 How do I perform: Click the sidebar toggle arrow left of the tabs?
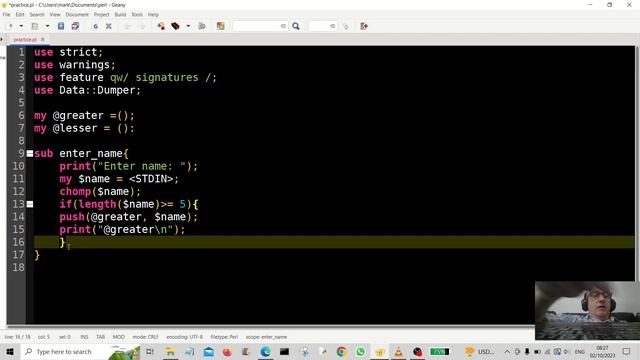coord(2,39)
